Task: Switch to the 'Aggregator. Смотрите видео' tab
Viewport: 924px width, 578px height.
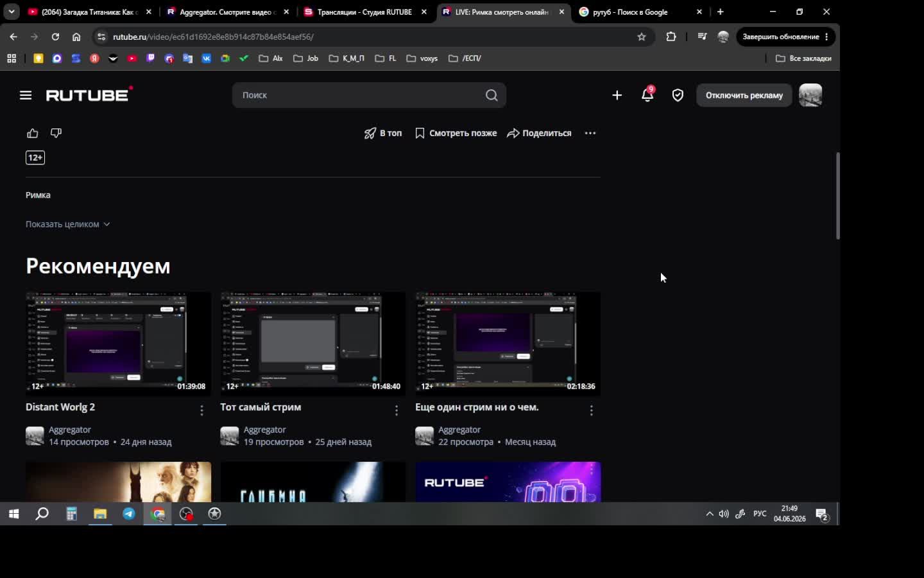Action: click(228, 12)
